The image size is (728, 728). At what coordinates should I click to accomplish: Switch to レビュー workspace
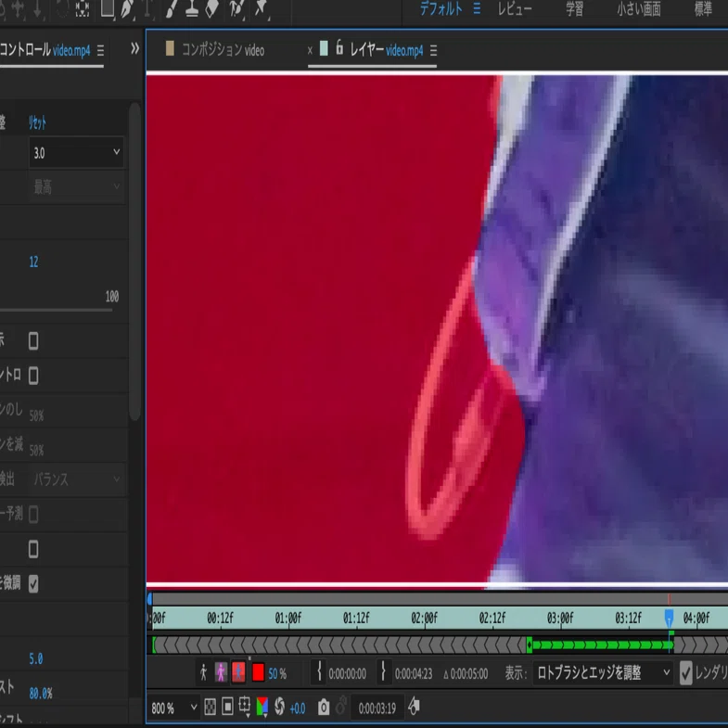[515, 8]
